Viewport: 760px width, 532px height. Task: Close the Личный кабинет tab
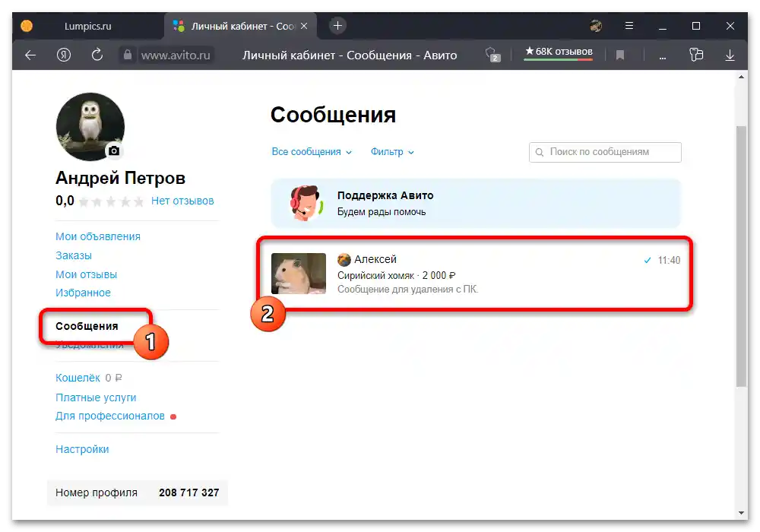coord(304,26)
